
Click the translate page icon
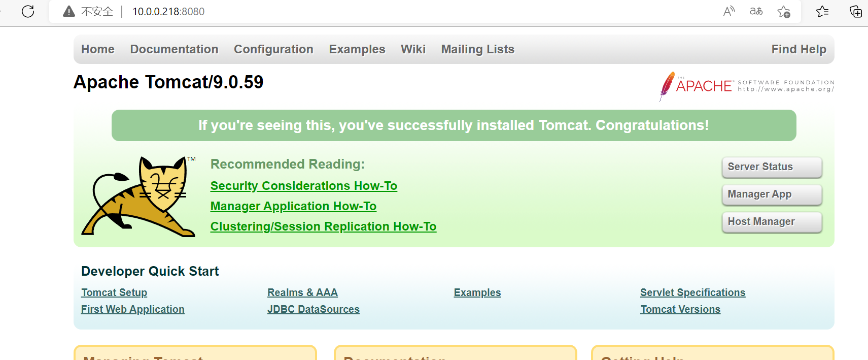click(x=756, y=11)
